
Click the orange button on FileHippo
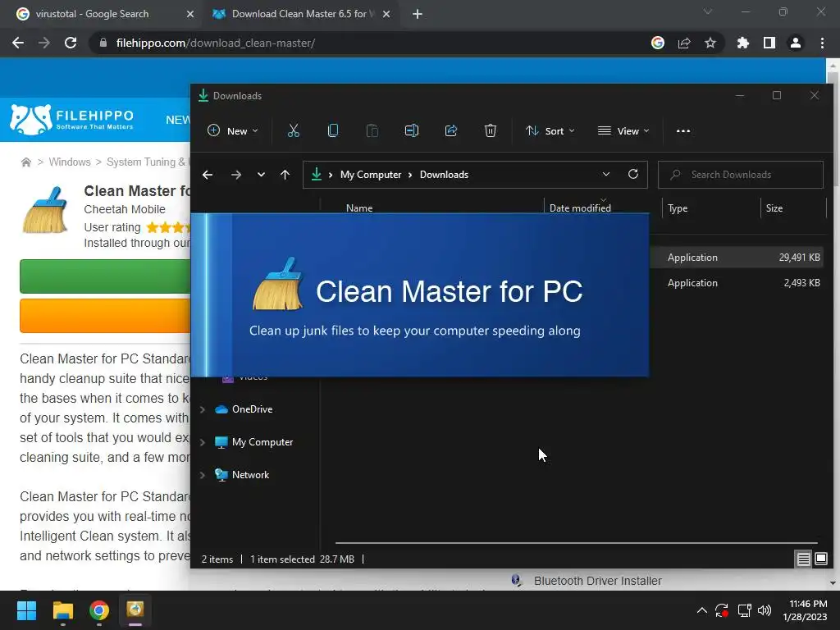tap(105, 316)
